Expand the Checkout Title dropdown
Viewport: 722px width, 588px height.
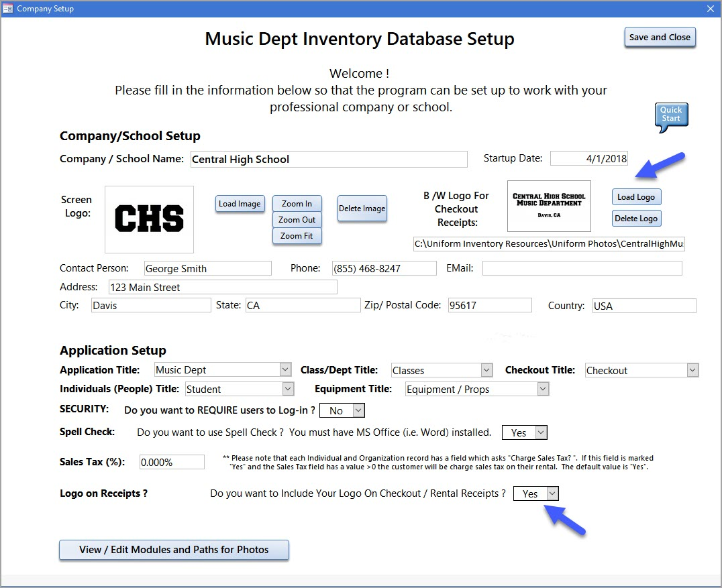(692, 370)
